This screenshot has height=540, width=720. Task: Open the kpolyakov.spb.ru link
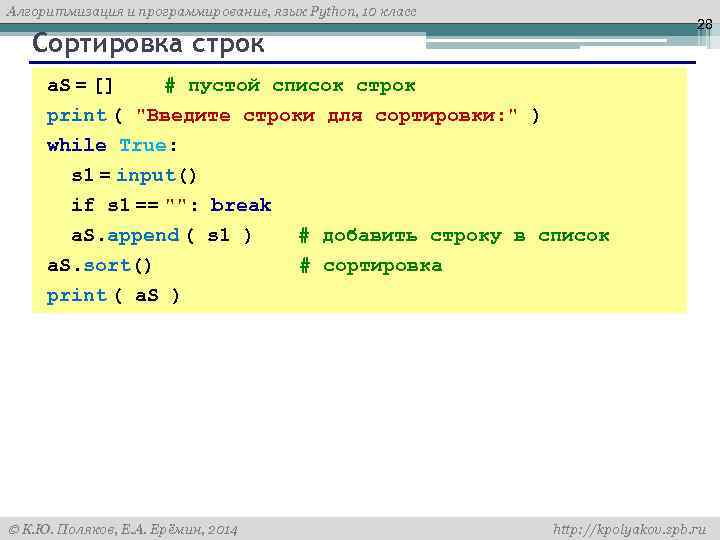click(x=630, y=530)
